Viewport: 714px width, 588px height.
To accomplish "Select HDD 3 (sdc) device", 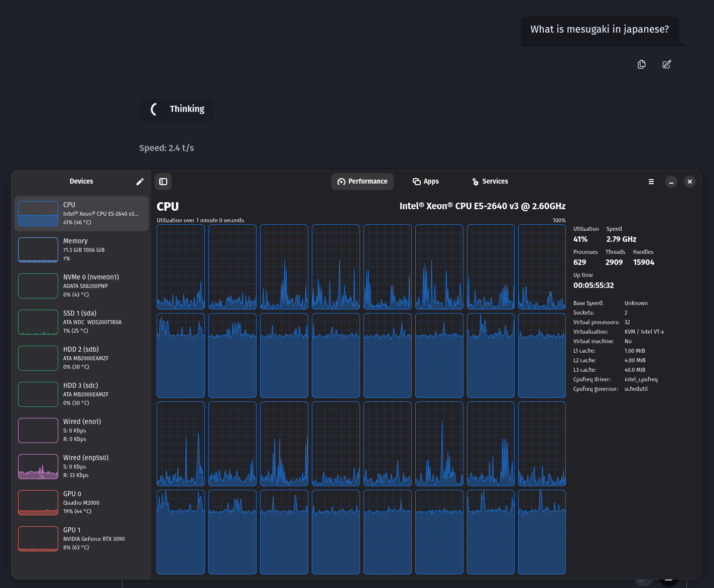I will click(x=81, y=394).
